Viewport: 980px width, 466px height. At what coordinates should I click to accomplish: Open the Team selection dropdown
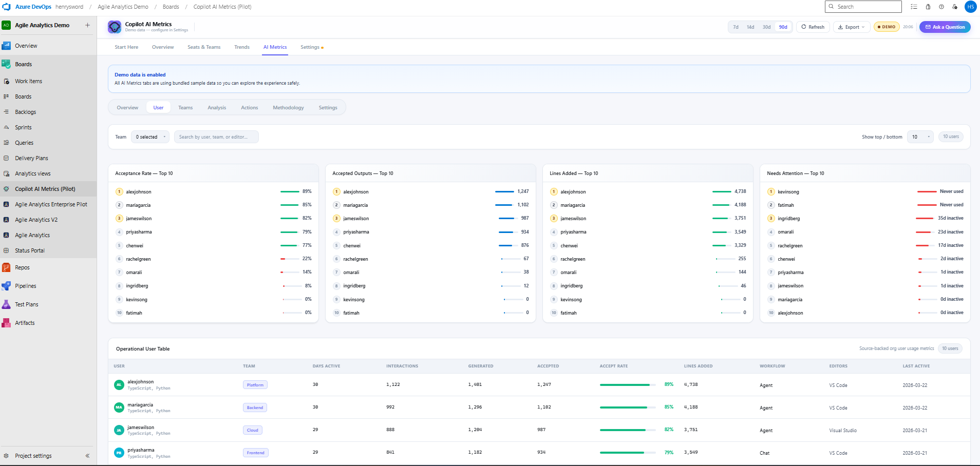coord(149,137)
